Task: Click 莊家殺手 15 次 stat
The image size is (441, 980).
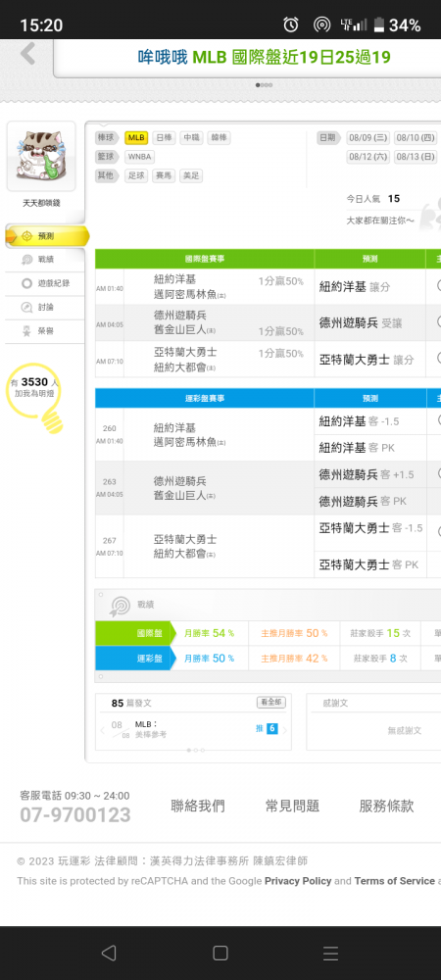Action: [x=380, y=633]
